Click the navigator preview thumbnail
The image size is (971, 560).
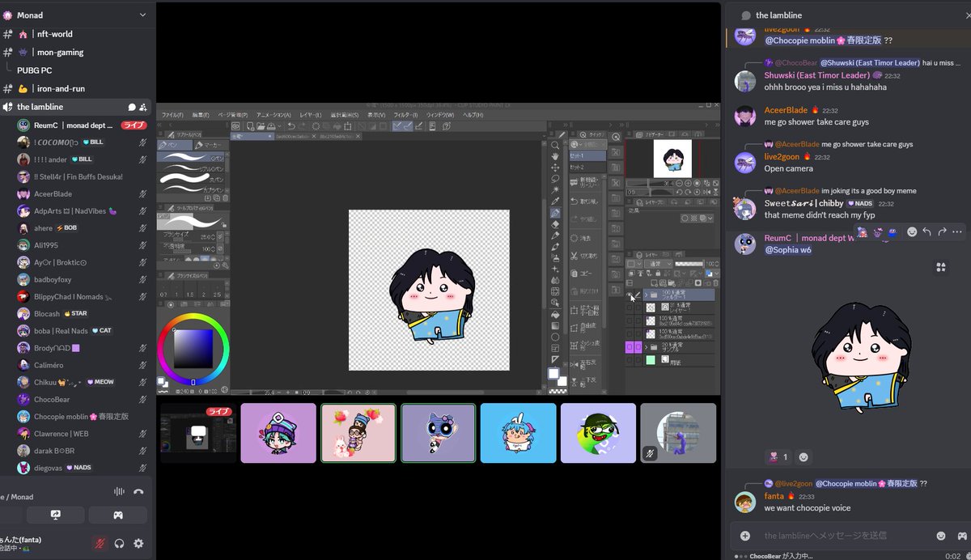(x=672, y=158)
